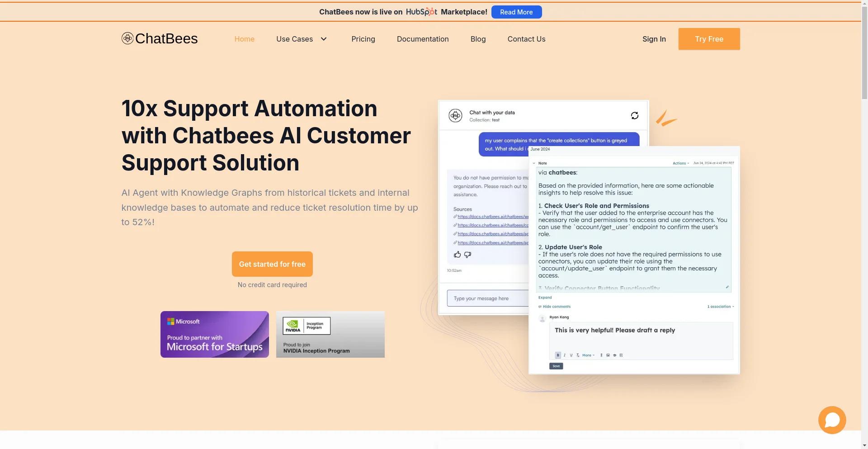This screenshot has width=868, height=449.
Task: Open the NVIDIA Inception Program badge
Action: [x=330, y=334]
